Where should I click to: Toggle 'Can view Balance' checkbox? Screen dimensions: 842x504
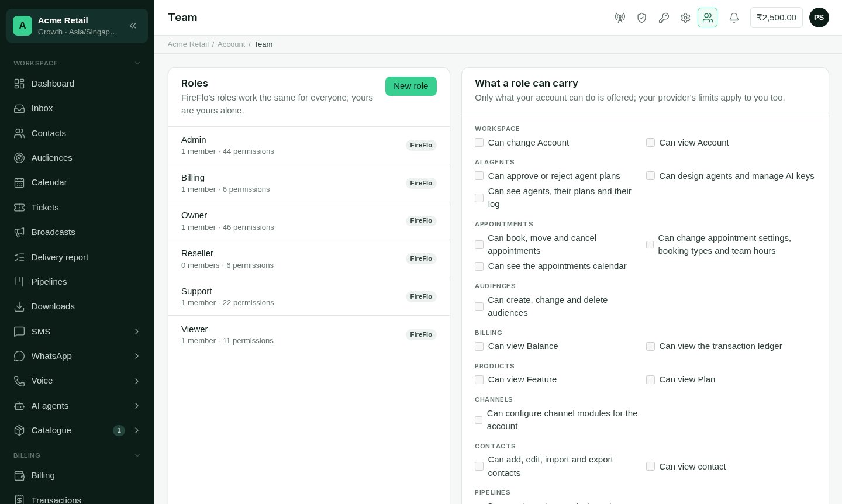pos(479,346)
